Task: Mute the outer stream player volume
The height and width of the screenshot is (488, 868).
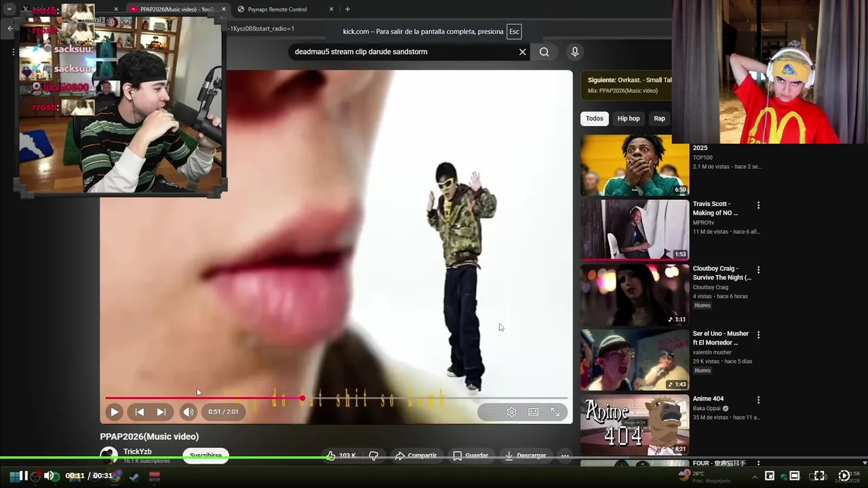Action: 49,476
